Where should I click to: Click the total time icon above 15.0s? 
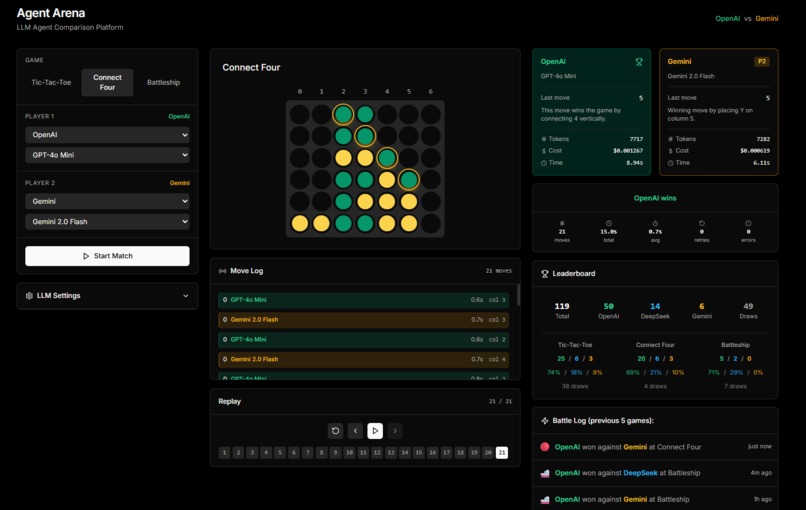click(609, 224)
